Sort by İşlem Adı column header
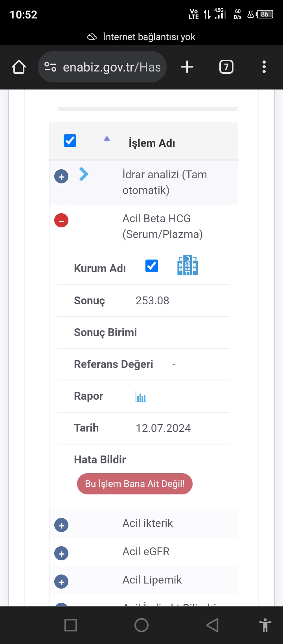Viewport: 283px width, 644px height. 152,143
